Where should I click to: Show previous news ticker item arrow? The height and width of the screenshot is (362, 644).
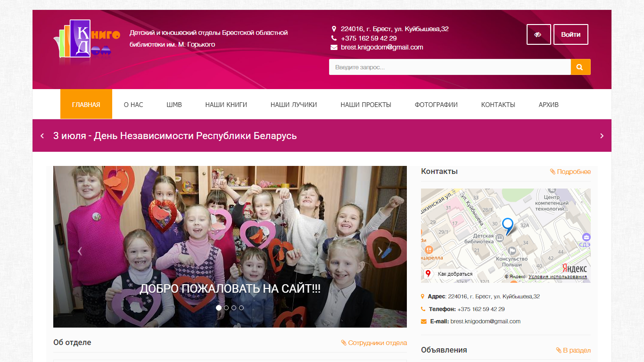coord(42,136)
